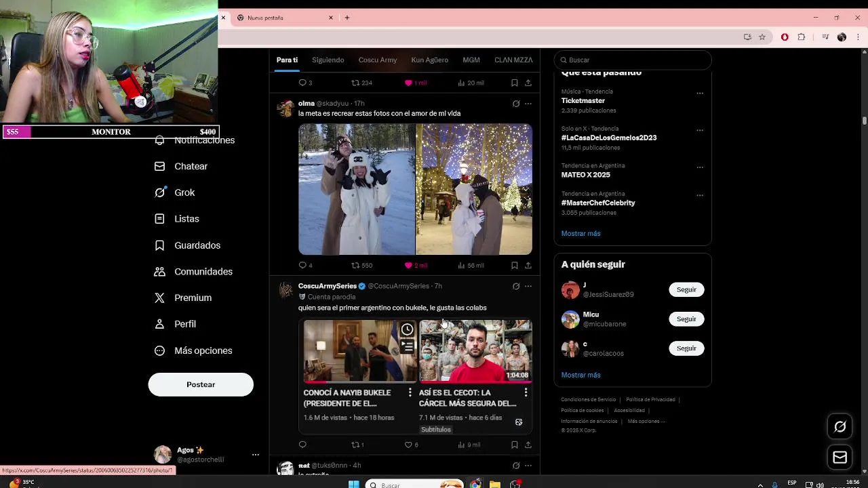Bookmark CoscuArmySeries post
The image size is (868, 488).
[x=514, y=445]
